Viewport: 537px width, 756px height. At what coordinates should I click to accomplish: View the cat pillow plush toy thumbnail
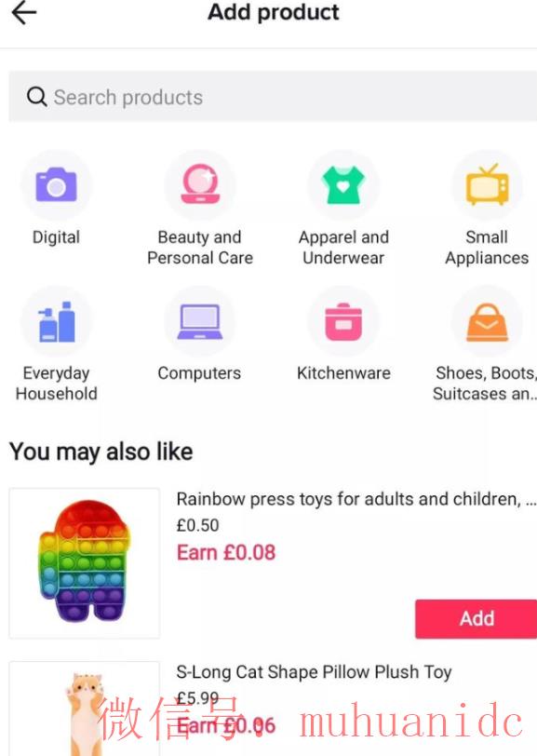(x=85, y=709)
